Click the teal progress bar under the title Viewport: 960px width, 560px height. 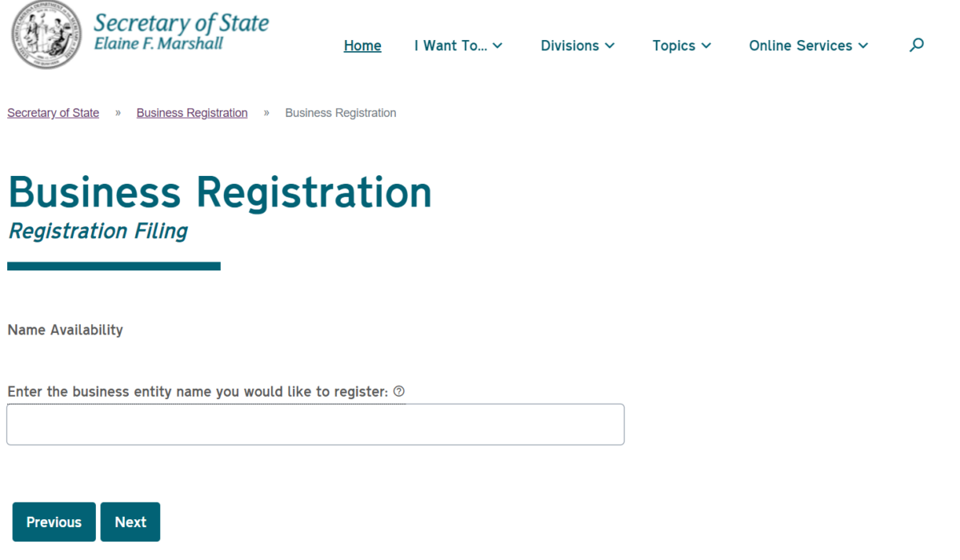tap(114, 265)
